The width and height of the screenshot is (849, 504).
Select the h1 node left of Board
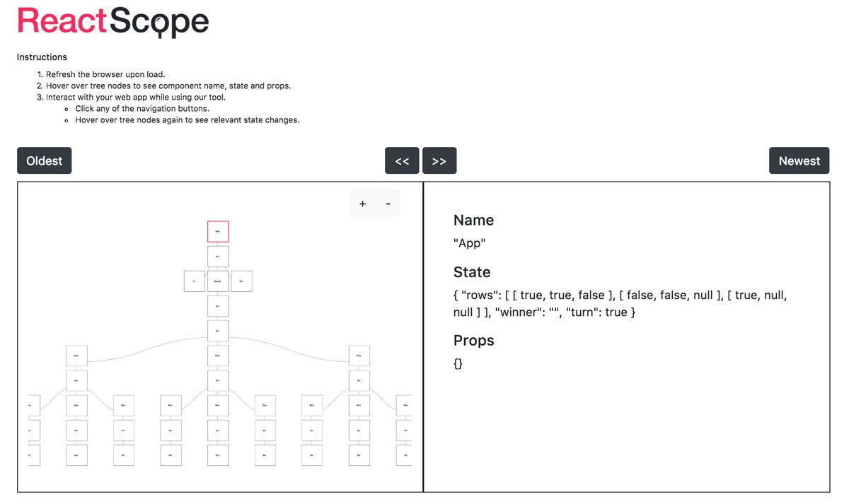[194, 281]
